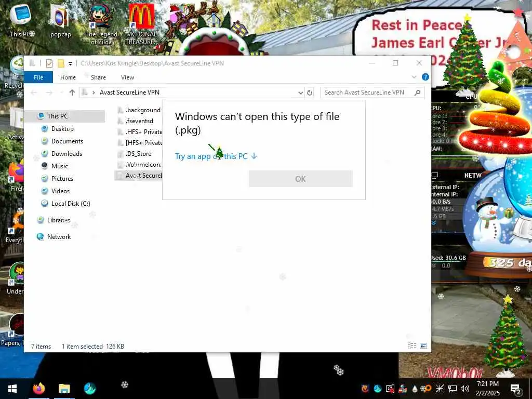The image size is (532, 399).
Task: Select Network in navigation pane
Action: 59,237
